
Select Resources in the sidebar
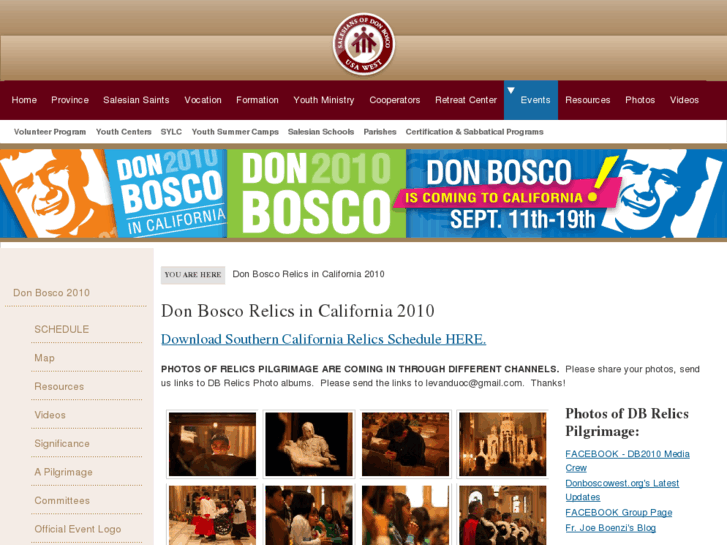(59, 387)
